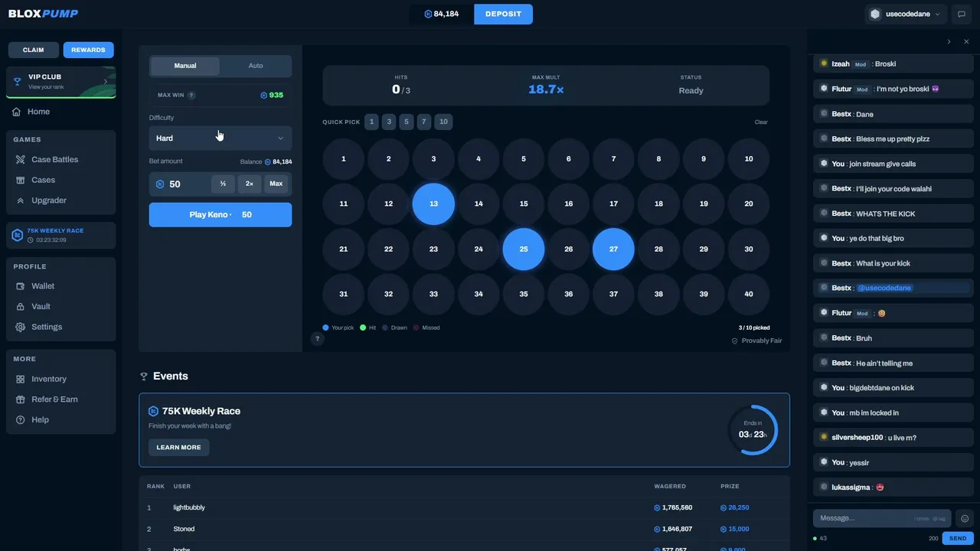Pick Keno number 1 on the board

coord(344,159)
